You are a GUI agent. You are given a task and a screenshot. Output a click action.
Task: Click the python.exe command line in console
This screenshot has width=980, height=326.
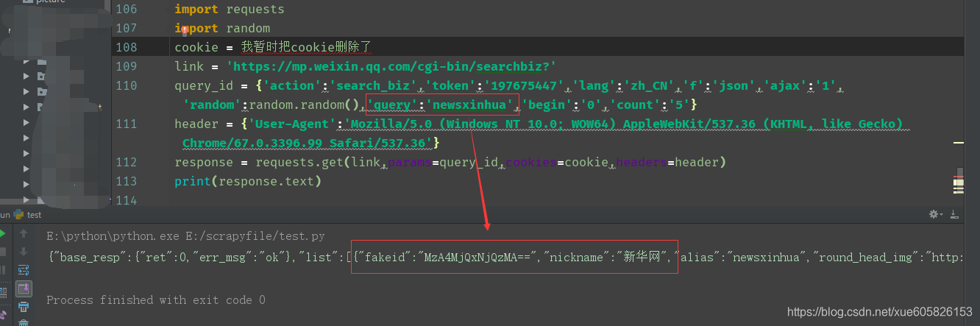click(186, 236)
